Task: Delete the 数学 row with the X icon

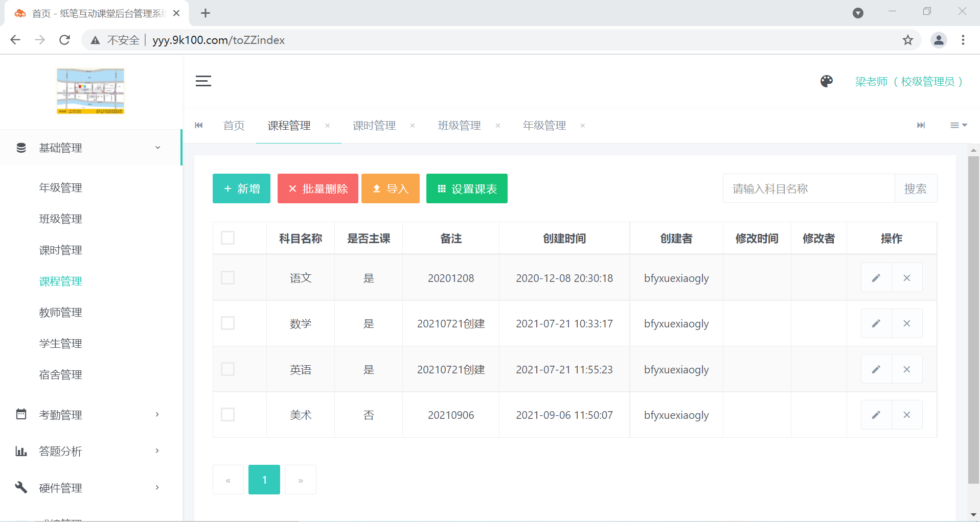Action: pos(907,323)
